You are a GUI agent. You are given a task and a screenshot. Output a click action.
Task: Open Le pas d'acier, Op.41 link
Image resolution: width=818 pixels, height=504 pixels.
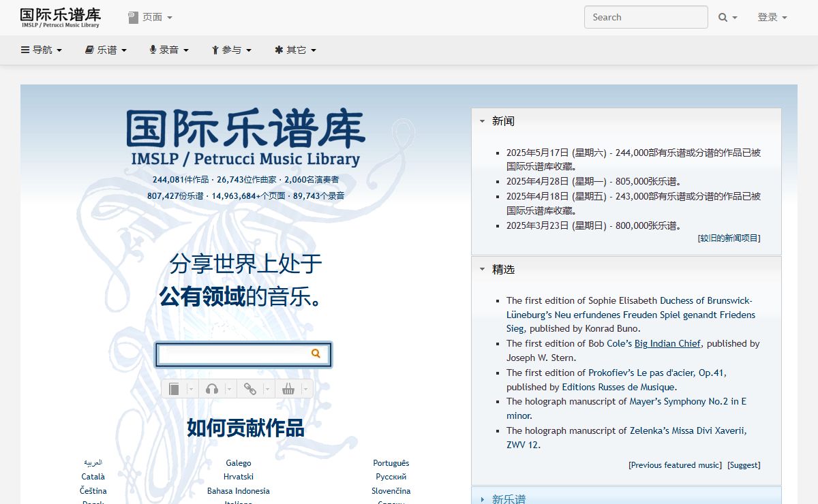click(x=682, y=373)
